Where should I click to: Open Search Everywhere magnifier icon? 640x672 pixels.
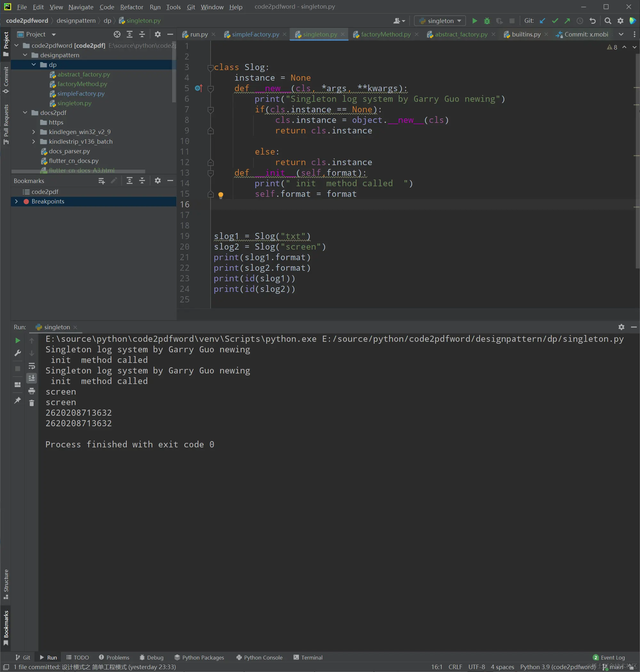click(608, 21)
